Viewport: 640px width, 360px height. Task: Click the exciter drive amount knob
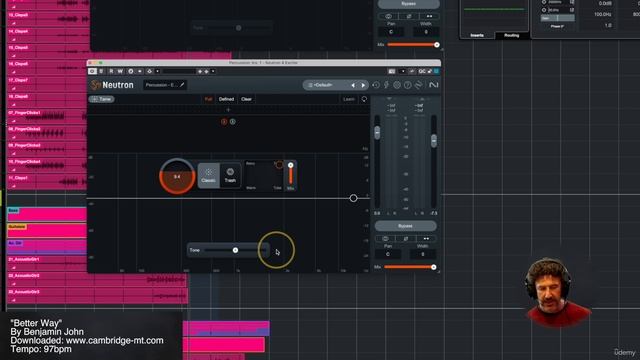pos(177,176)
